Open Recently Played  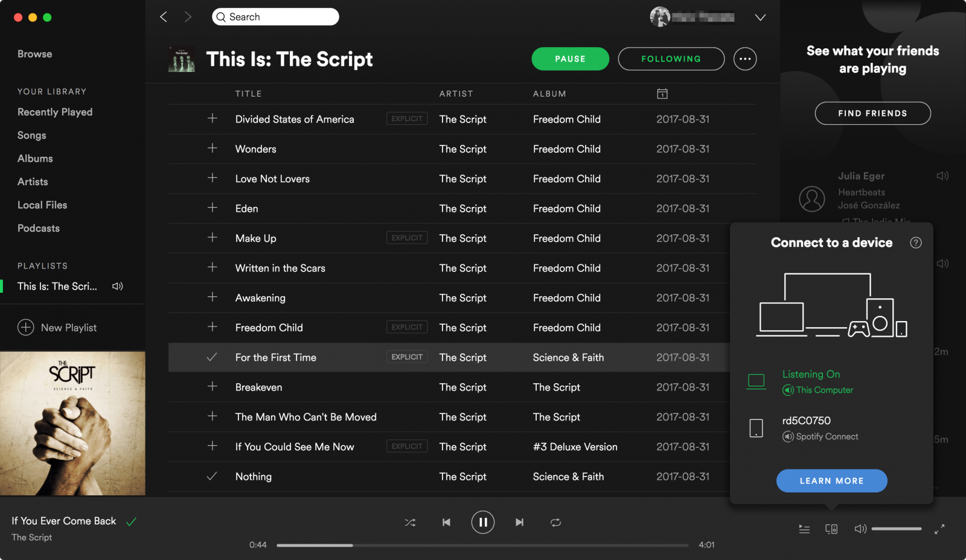(x=55, y=112)
